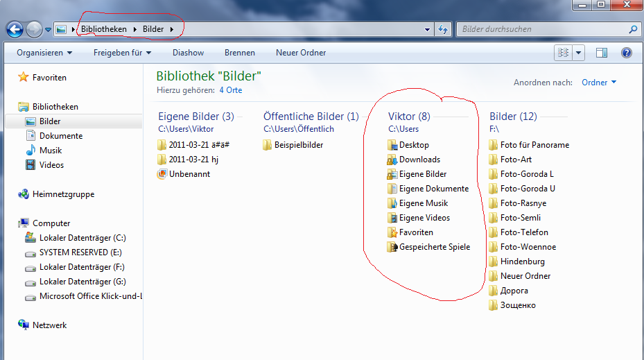Click the Back navigation arrow button
Screen dimensions: 644x360
(15, 29)
